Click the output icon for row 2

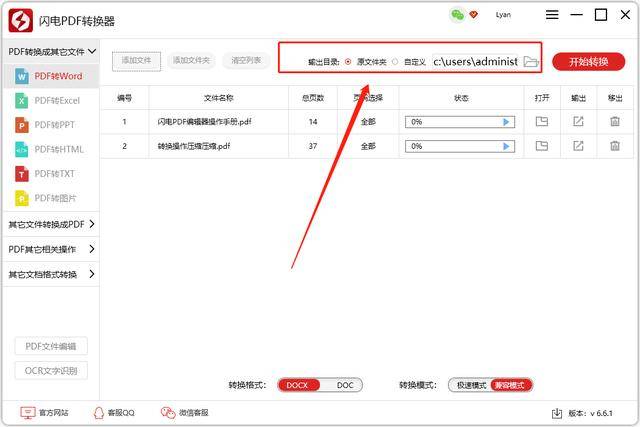tap(578, 146)
